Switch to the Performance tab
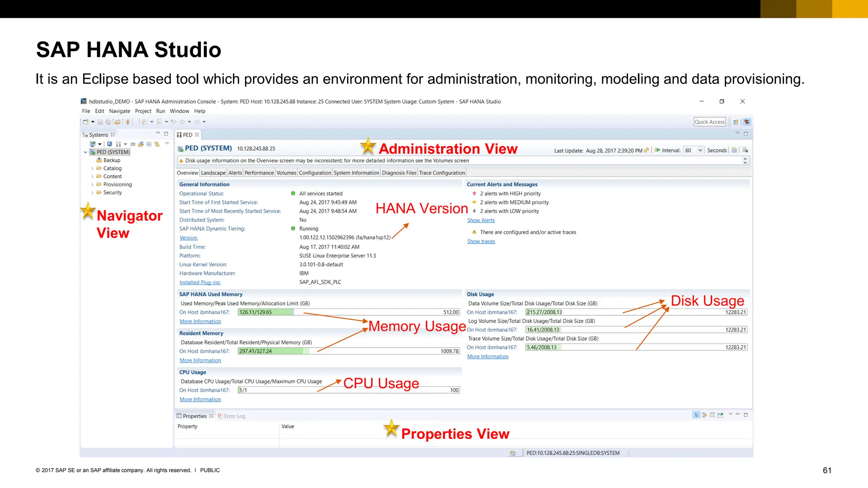This screenshot has width=868, height=488. 259,173
